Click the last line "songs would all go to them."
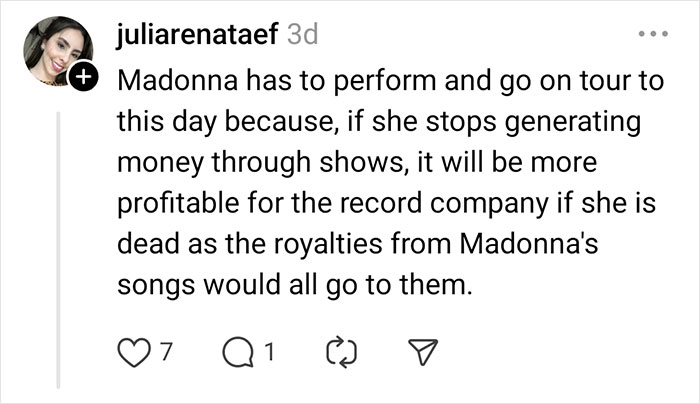The width and height of the screenshot is (700, 404). pyautogui.click(x=292, y=285)
